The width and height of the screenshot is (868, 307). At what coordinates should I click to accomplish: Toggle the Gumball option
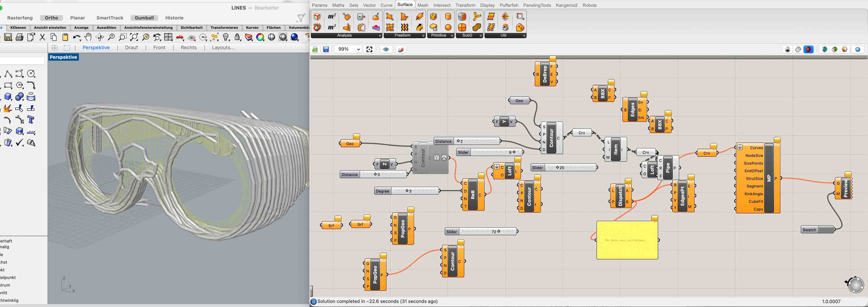[144, 18]
